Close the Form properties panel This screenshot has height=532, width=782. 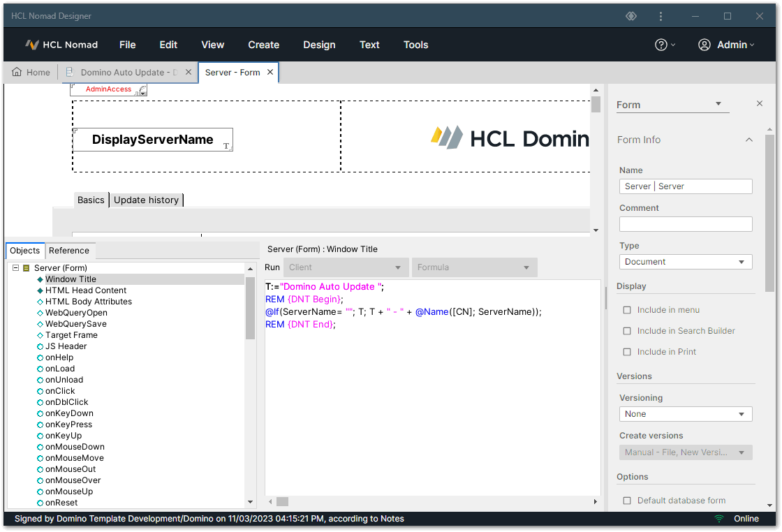coord(760,103)
